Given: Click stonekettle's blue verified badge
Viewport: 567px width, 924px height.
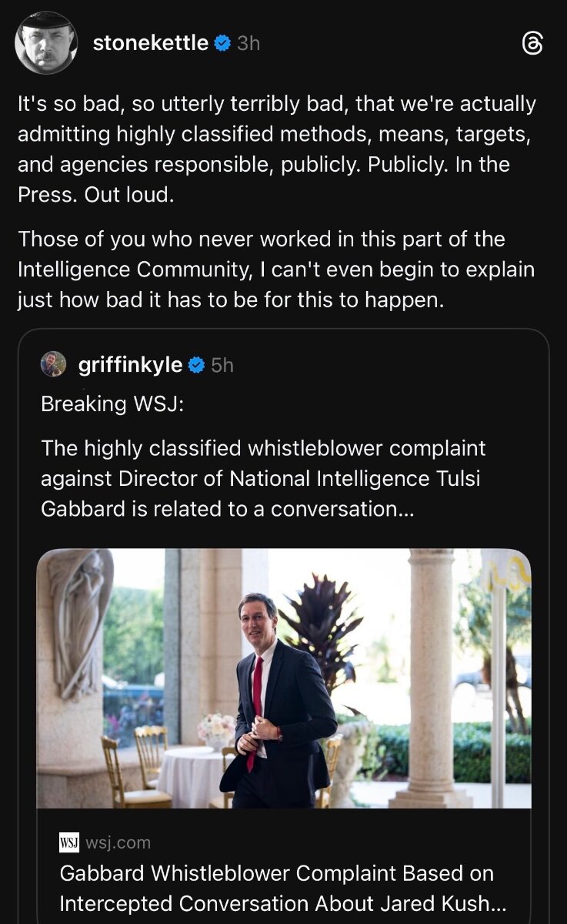Looking at the screenshot, I should pos(222,44).
